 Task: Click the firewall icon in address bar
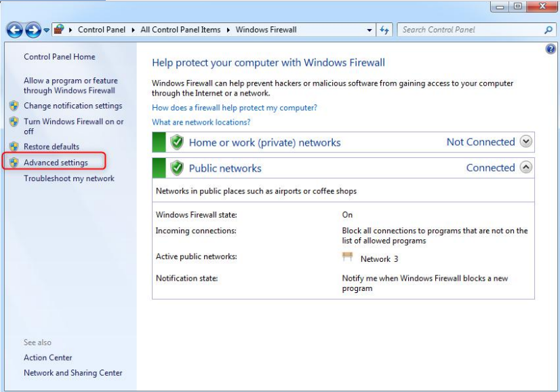click(x=59, y=29)
